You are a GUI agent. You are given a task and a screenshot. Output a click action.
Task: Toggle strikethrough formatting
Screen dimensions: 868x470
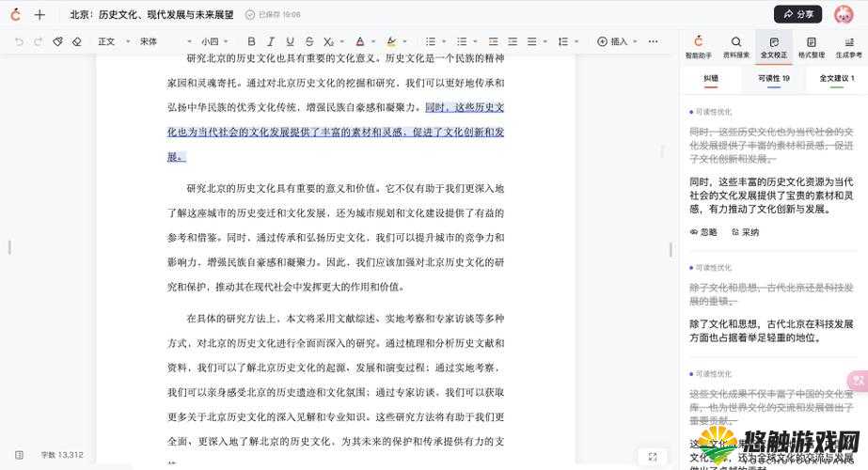tap(309, 41)
